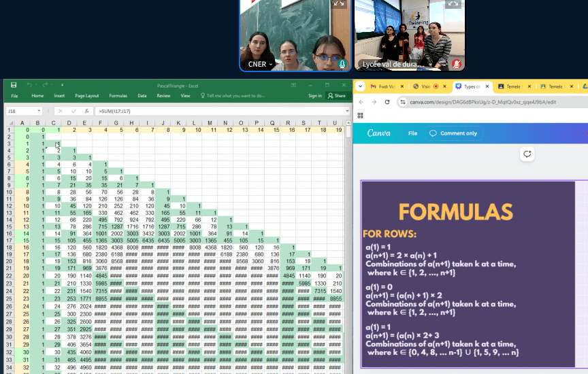Click the site information icon in address bar

click(403, 102)
